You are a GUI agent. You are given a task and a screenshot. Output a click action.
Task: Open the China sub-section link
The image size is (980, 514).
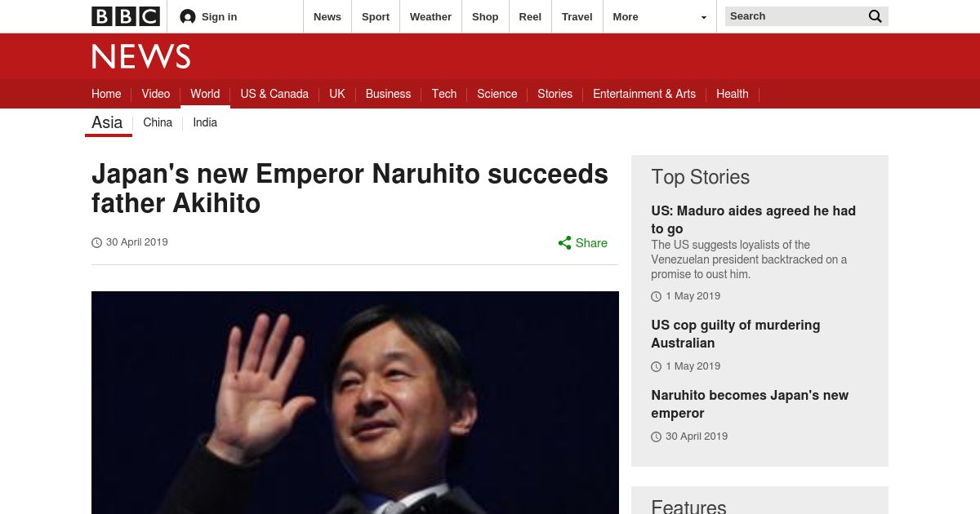158,122
